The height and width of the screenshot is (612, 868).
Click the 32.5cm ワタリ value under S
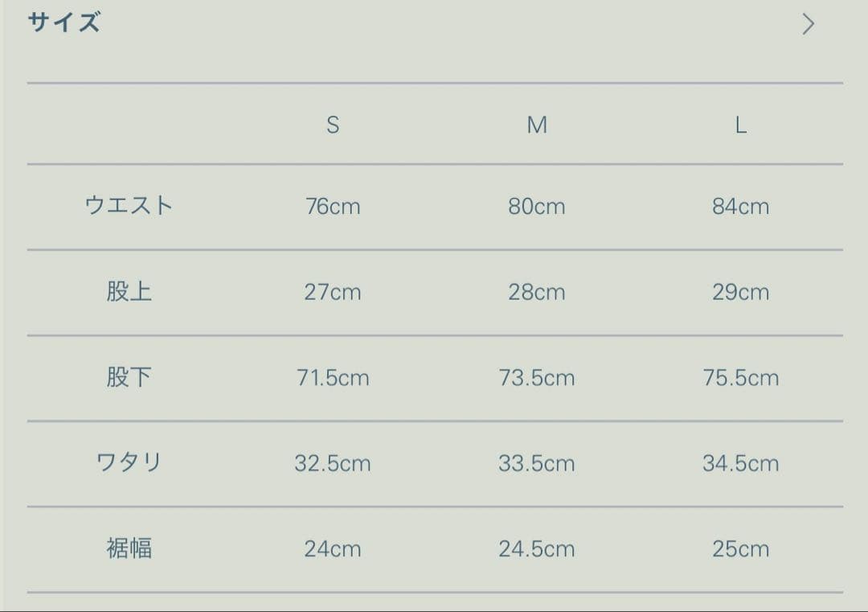(334, 463)
